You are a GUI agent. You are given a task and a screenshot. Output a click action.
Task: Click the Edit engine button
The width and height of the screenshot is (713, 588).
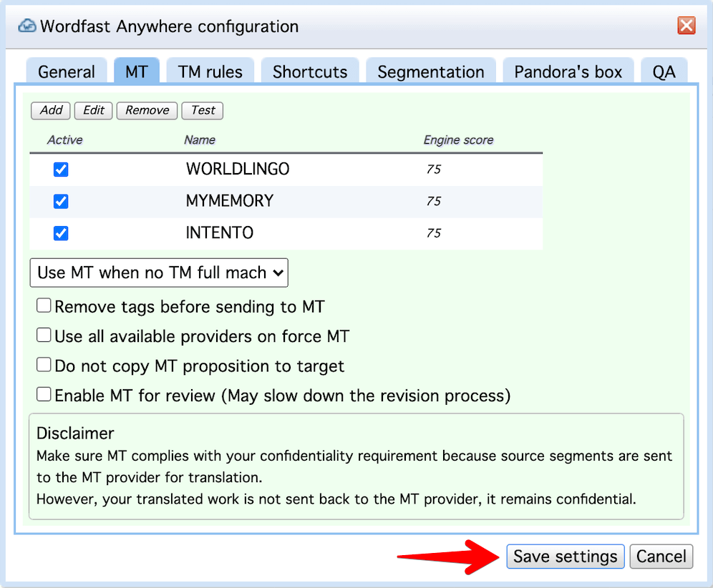click(x=93, y=110)
